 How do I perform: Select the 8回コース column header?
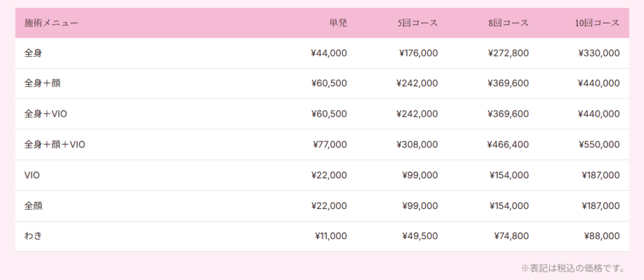(508, 23)
